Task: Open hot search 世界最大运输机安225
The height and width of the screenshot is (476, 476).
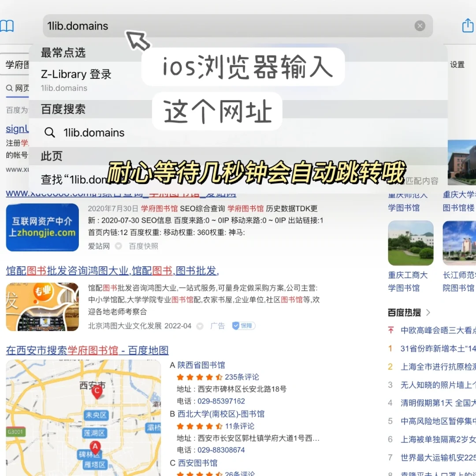Action: tap(438, 457)
